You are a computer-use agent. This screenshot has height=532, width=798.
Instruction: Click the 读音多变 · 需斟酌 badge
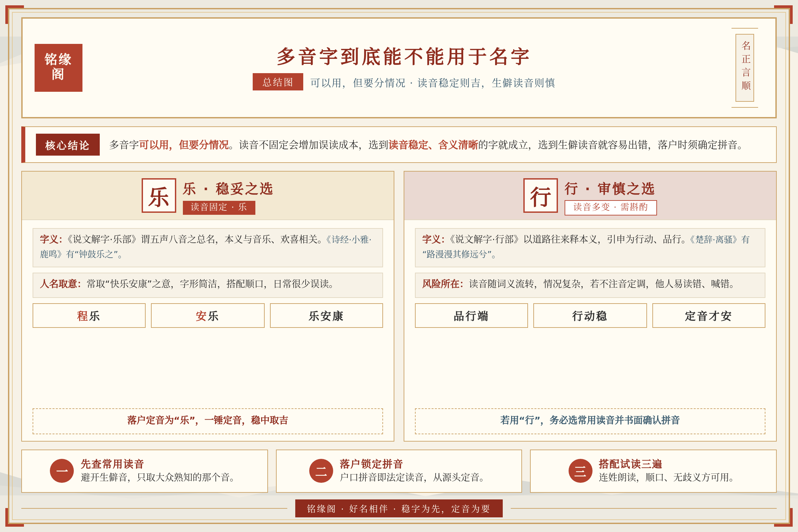[610, 207]
